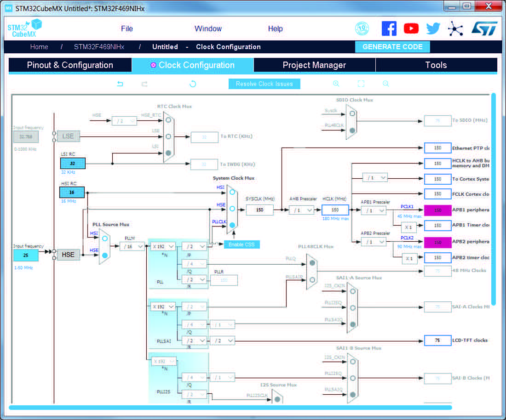Viewport: 506px width, 420px height.
Task: Click the horizontal scrollbar under the diagram
Action: [x=230, y=408]
